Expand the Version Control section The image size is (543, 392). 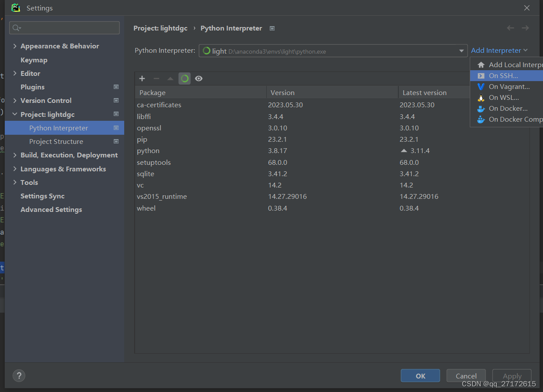(x=15, y=100)
